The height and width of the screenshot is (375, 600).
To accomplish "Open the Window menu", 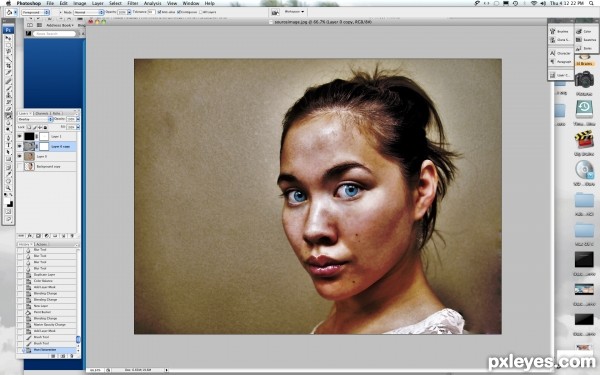I will tap(191, 3).
